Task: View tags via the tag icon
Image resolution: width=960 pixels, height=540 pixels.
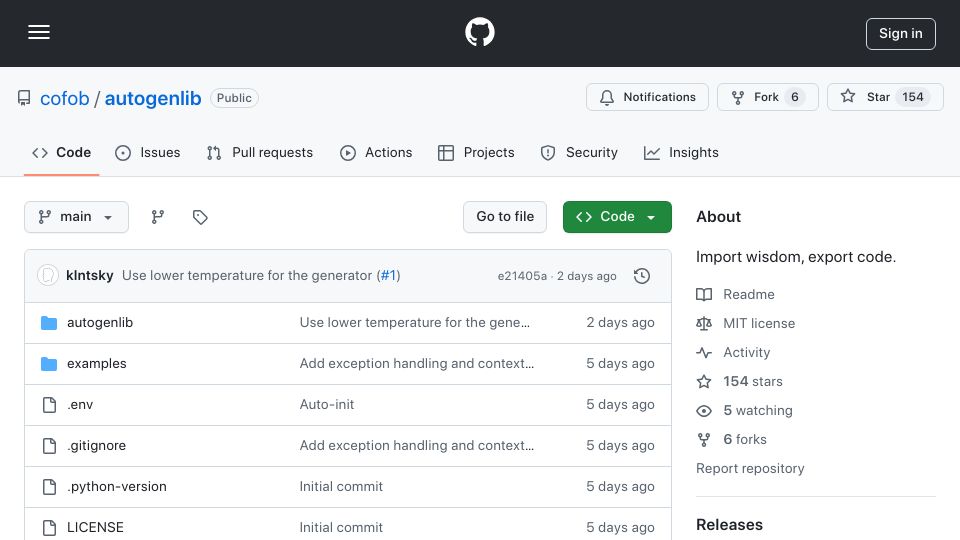Action: click(200, 217)
